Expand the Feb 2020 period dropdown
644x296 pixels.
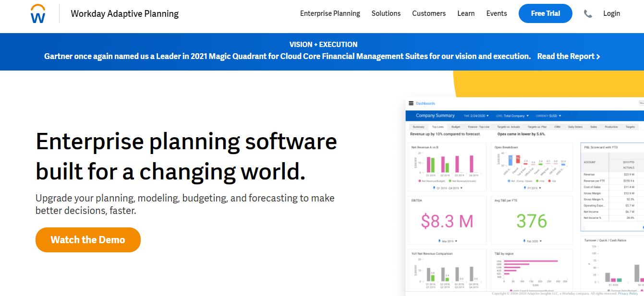coord(541,241)
